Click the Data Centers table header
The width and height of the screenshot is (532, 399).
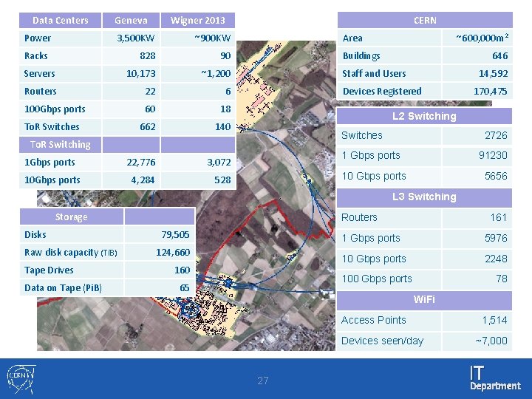61,21
